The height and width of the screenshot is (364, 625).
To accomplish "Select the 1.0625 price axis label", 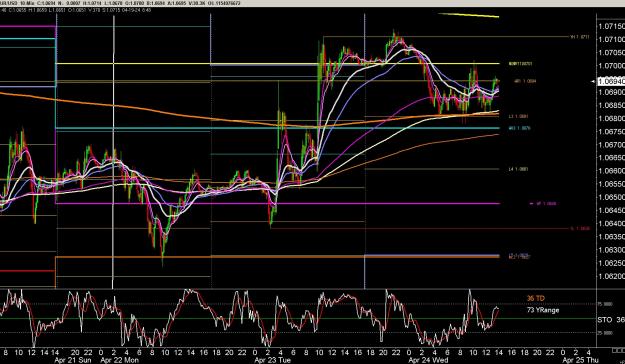I will 611,263.
